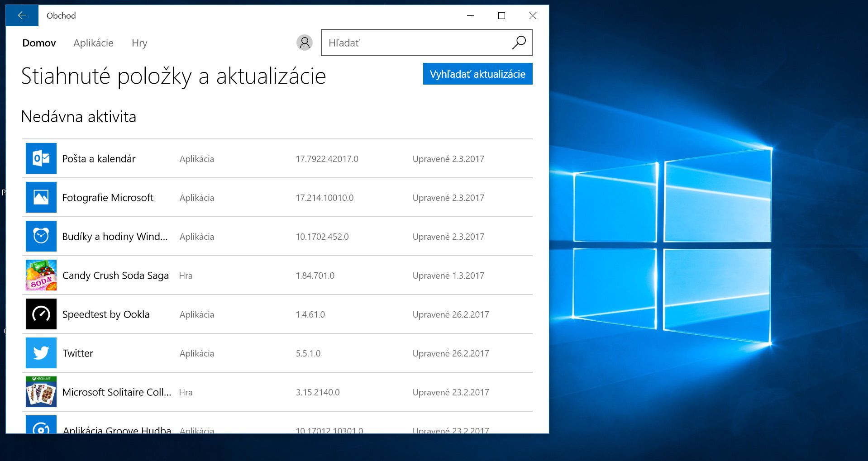Click Hra type in Candy Crush row
The image size is (868, 461).
pos(186,276)
